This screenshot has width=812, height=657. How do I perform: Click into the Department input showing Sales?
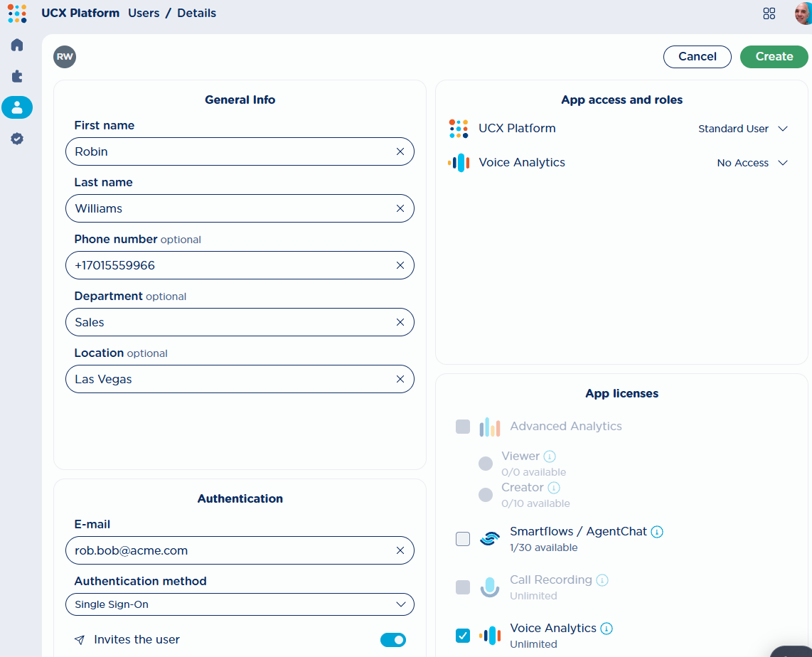coord(240,323)
